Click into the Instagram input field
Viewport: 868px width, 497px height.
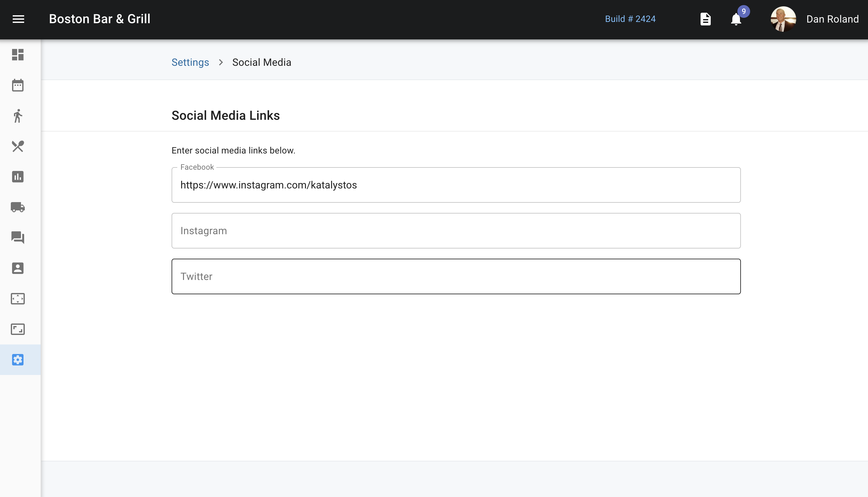coord(456,231)
